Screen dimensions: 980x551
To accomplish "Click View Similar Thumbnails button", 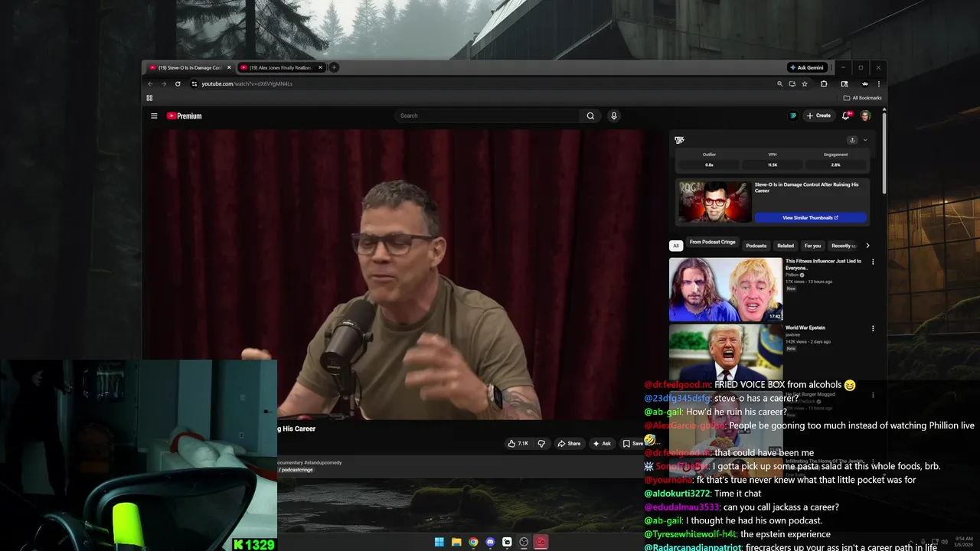I will [x=811, y=217].
